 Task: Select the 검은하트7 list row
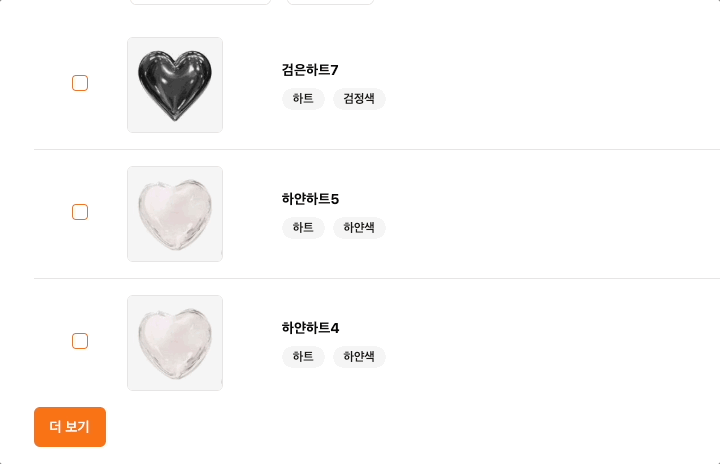point(377,85)
